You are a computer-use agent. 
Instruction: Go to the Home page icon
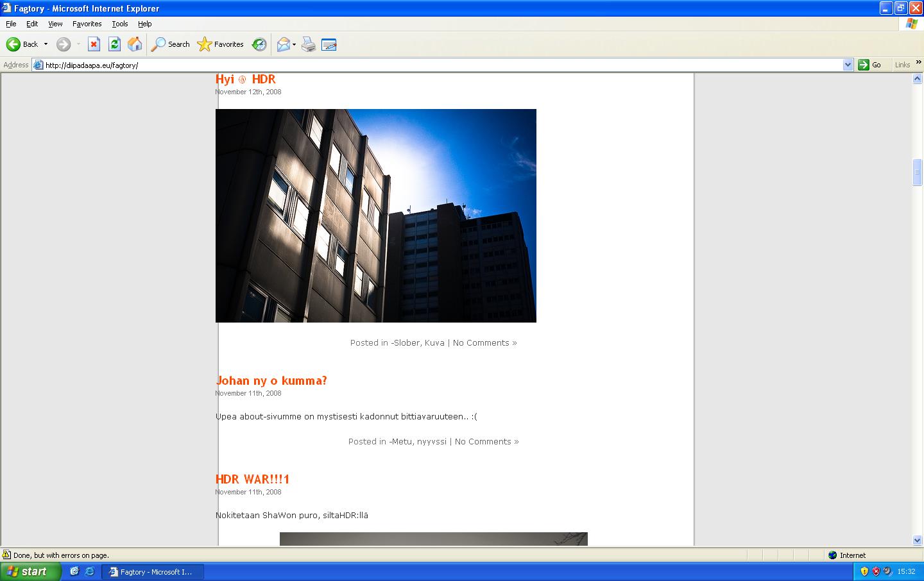click(x=135, y=44)
